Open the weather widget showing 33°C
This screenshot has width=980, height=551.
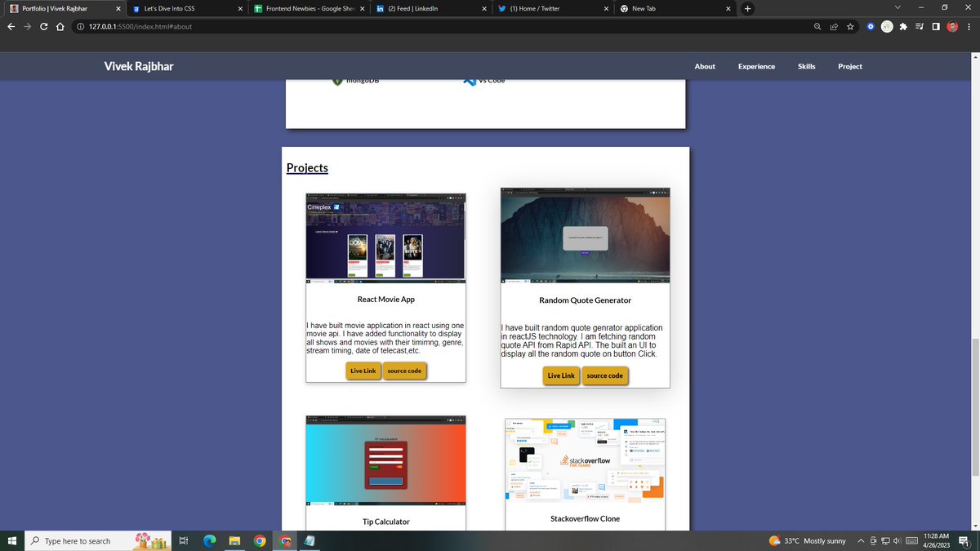(x=808, y=540)
